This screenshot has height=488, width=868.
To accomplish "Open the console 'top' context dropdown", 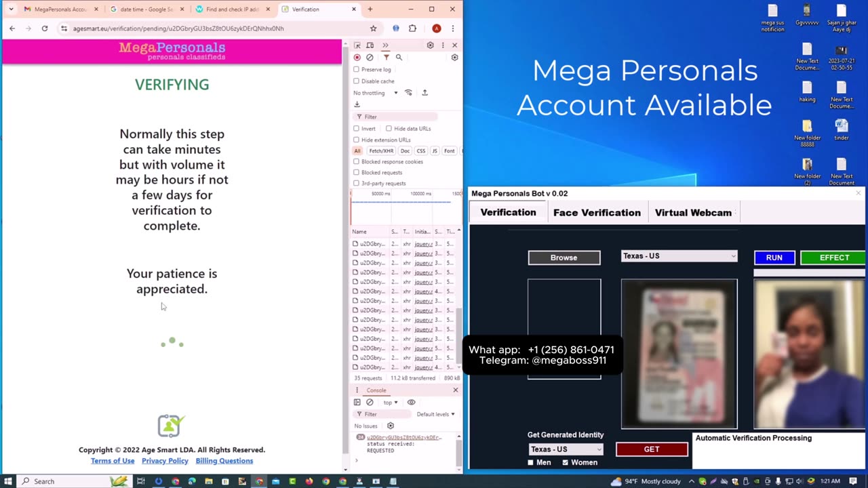I will (390, 403).
